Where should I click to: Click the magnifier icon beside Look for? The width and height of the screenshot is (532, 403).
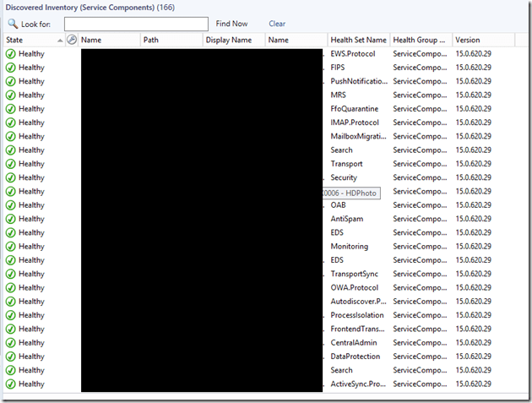(13, 24)
